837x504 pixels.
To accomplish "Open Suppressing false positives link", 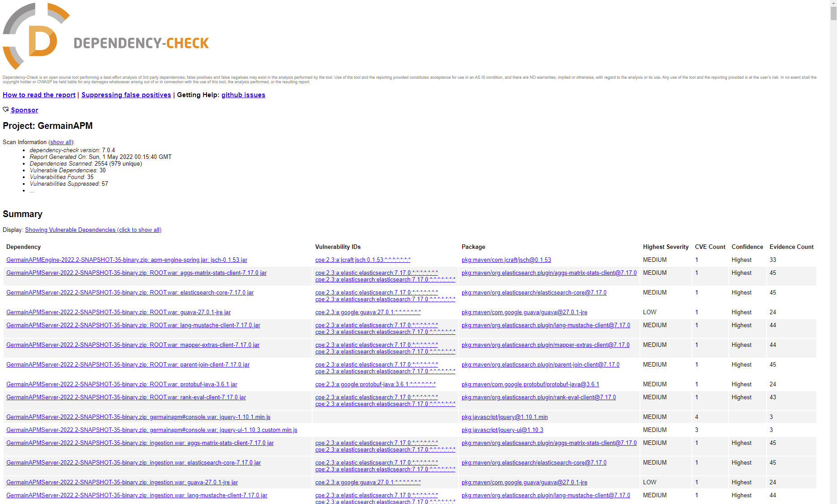I will [126, 95].
